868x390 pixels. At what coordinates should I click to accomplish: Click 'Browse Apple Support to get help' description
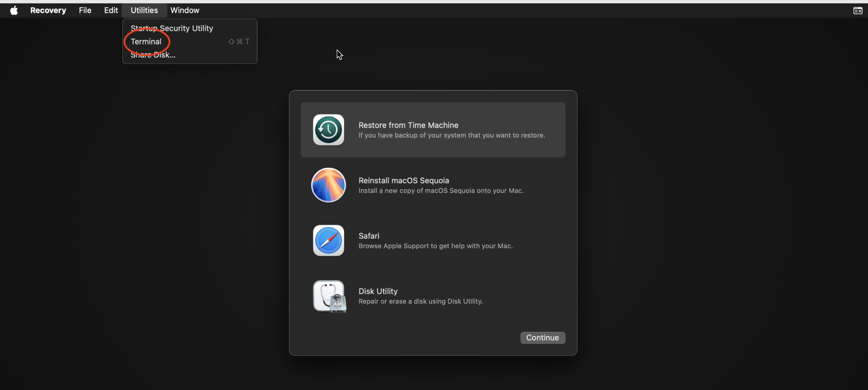point(435,246)
